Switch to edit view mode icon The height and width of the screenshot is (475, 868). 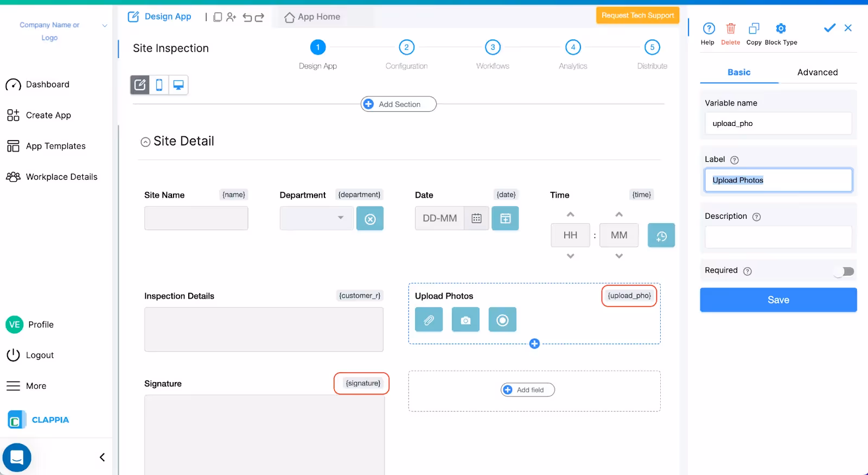click(140, 85)
